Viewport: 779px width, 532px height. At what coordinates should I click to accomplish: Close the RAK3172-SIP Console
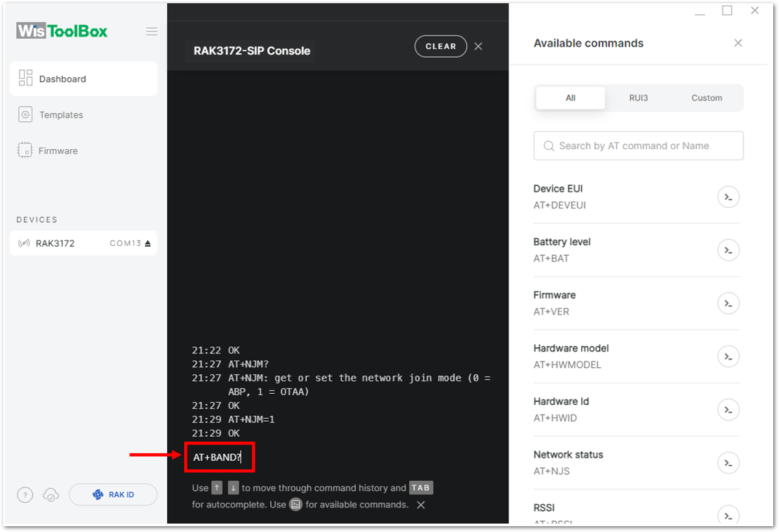click(478, 46)
